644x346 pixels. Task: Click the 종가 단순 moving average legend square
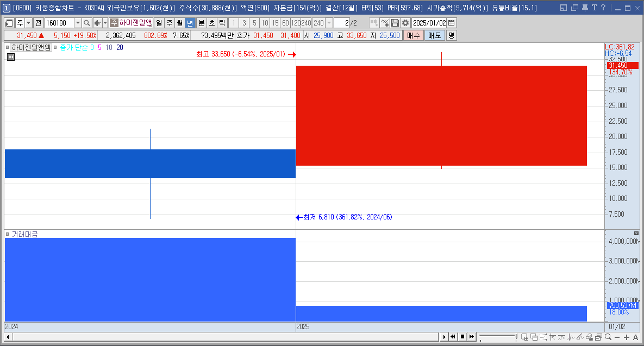55,47
